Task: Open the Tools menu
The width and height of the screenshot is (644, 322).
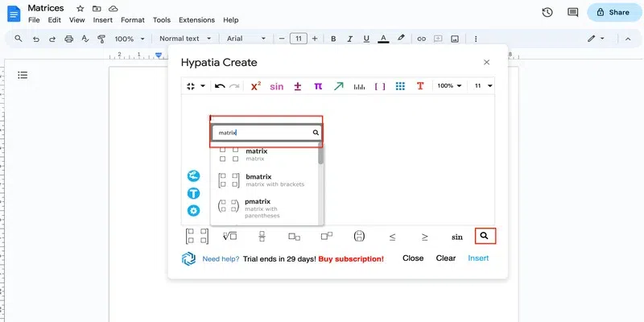Action: click(x=162, y=20)
